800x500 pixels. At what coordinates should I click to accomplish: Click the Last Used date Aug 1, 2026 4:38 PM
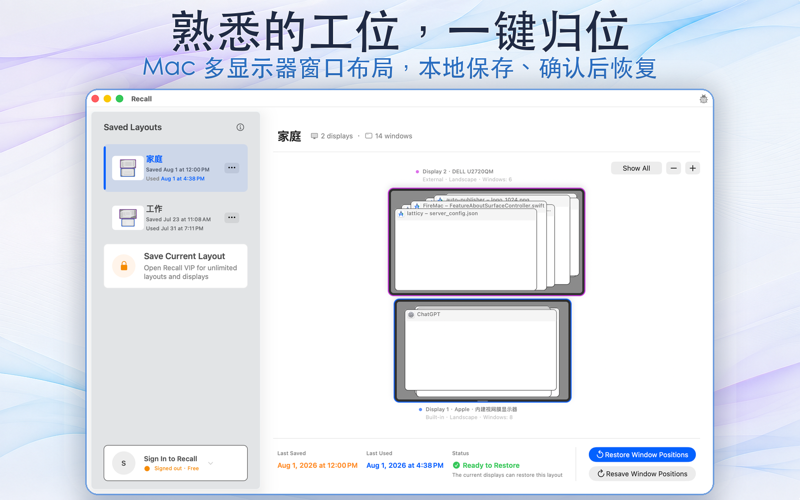(x=405, y=465)
